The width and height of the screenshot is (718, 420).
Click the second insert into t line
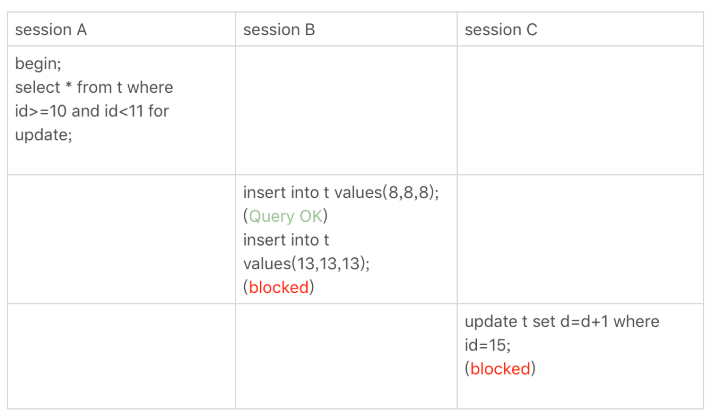pos(286,240)
